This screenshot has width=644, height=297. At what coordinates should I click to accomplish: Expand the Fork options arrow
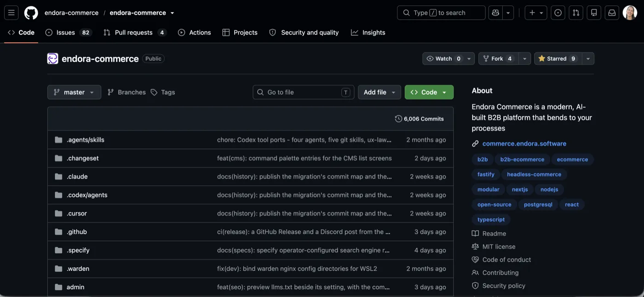point(525,58)
